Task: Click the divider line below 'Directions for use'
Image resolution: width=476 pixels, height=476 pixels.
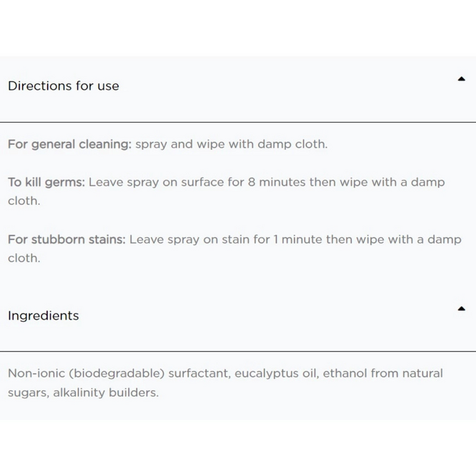Action: [238, 122]
